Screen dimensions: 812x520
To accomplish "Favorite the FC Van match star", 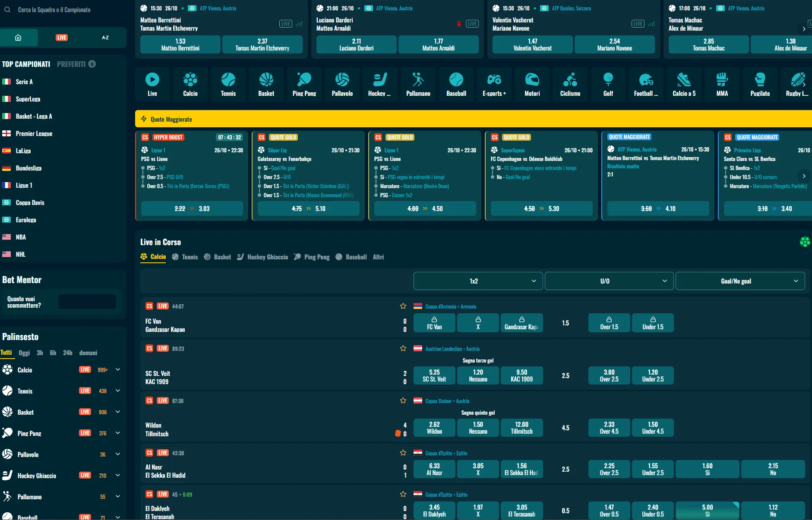I will 403,306.
